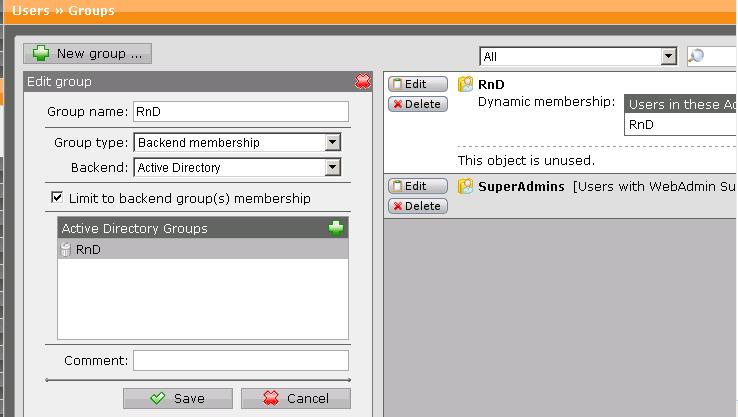
Task: Click the Comment text field
Action: click(240, 360)
